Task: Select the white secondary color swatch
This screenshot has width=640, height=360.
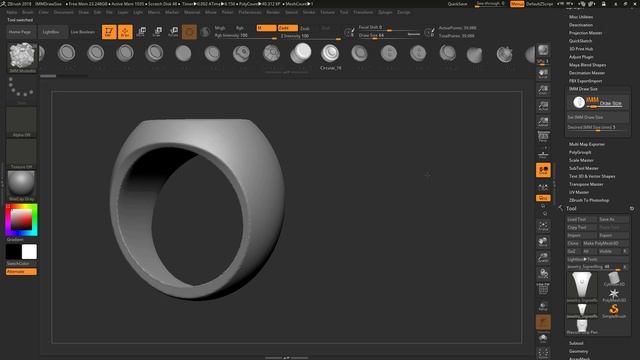Action: (29, 252)
